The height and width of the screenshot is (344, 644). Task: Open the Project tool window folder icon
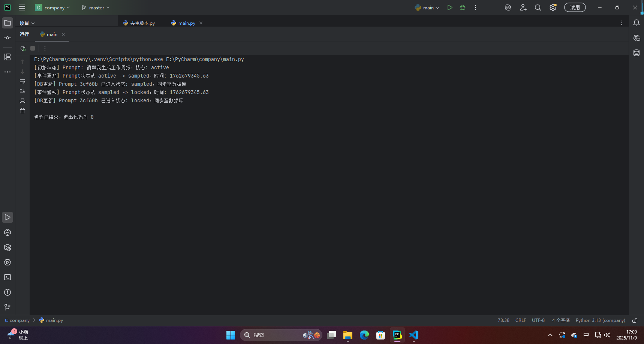(x=7, y=23)
